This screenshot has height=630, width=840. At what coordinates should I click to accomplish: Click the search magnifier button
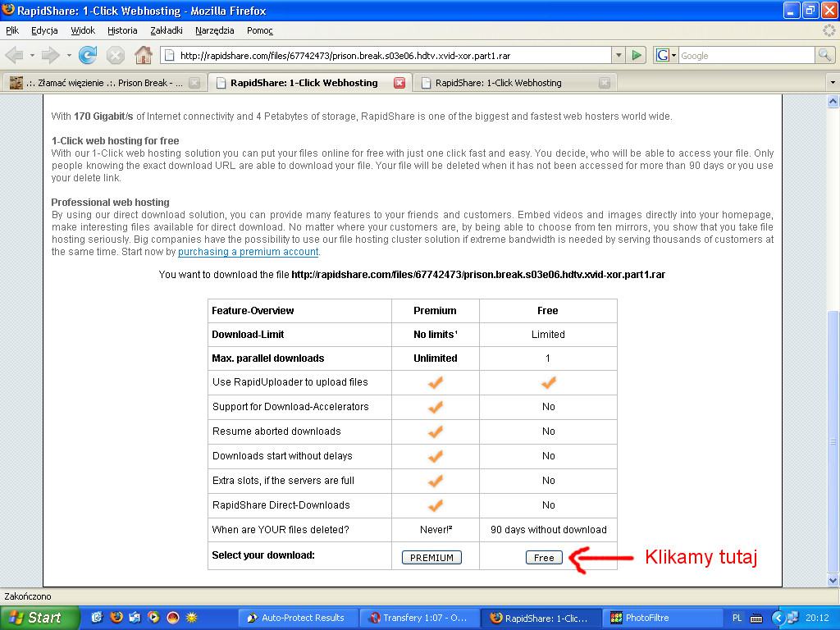click(824, 55)
